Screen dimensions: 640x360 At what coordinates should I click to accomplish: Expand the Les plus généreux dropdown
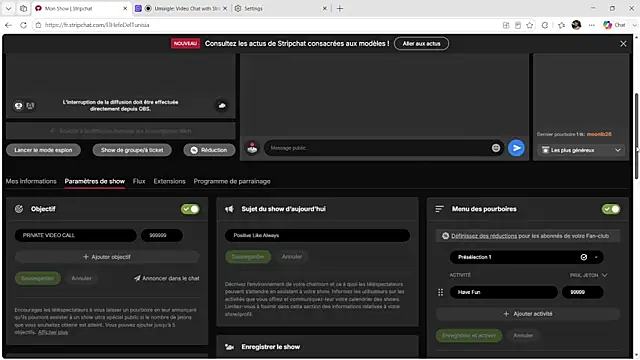618,150
